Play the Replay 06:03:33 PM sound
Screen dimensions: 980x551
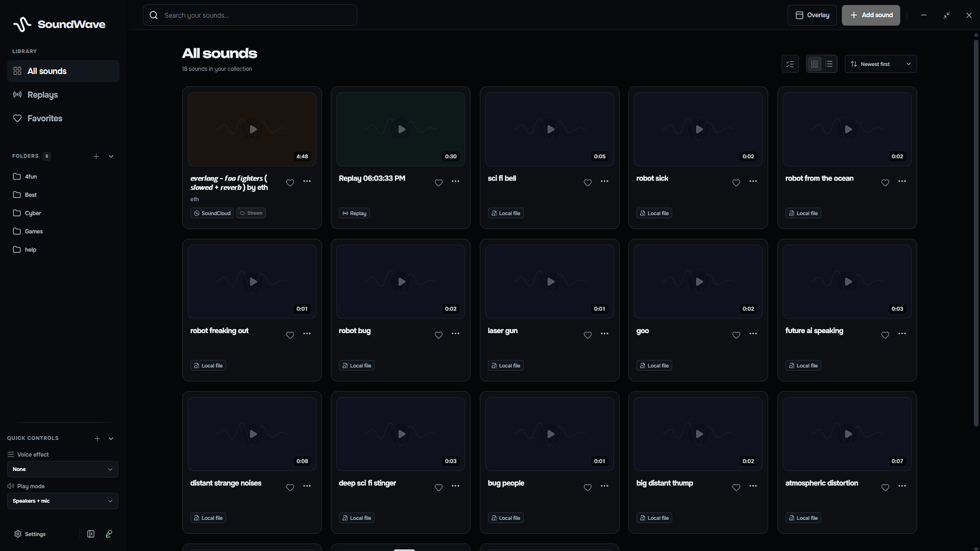coord(401,130)
